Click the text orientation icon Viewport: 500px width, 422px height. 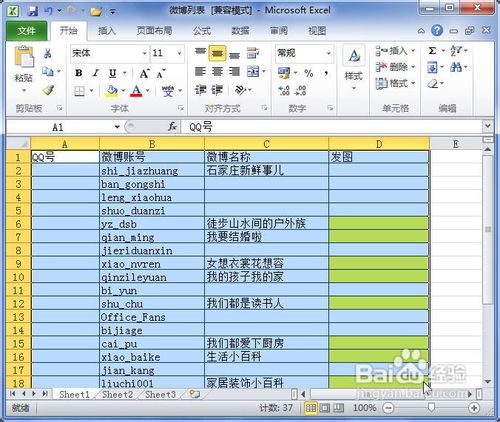[x=241, y=90]
